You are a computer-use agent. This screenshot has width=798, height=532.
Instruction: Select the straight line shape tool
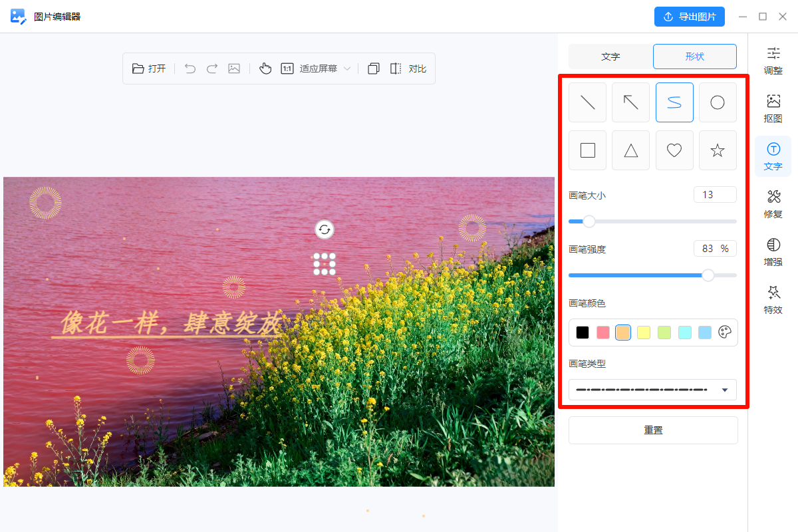pyautogui.click(x=587, y=102)
